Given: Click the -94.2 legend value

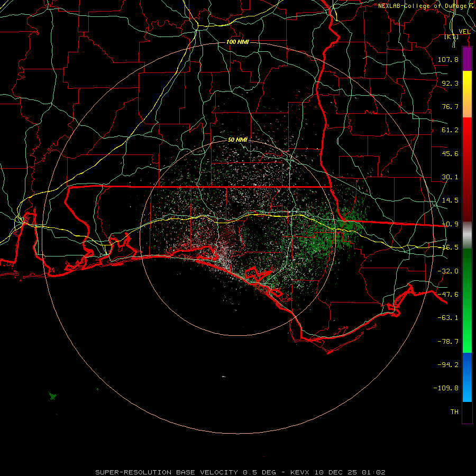Looking at the screenshot, I should coord(448,365).
